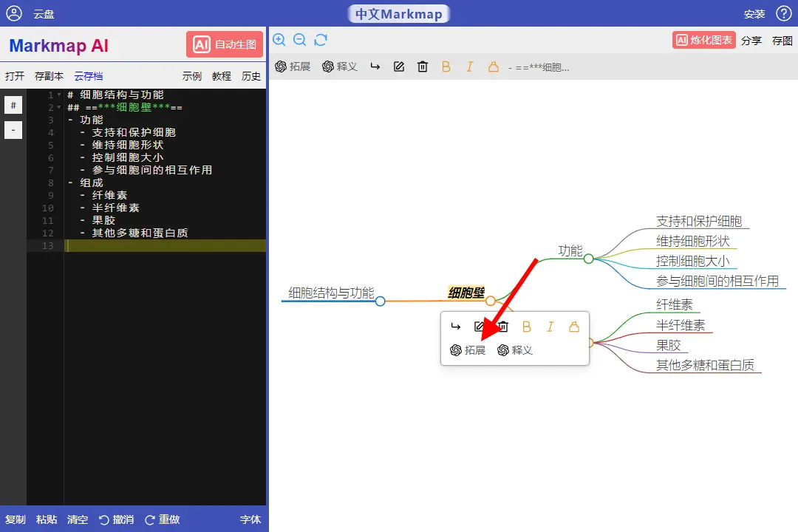
Task: Toggle highlight marker in the top toolbar
Action: [493, 66]
